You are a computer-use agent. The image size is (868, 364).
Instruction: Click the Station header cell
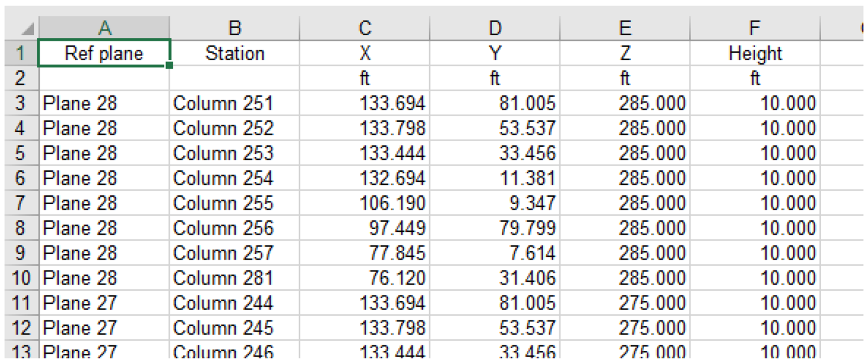(x=235, y=53)
